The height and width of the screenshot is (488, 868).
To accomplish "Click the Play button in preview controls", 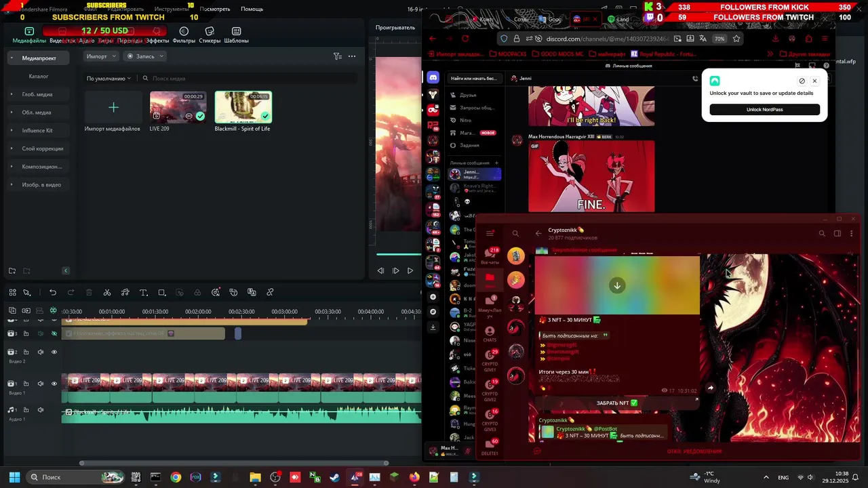I will point(410,270).
